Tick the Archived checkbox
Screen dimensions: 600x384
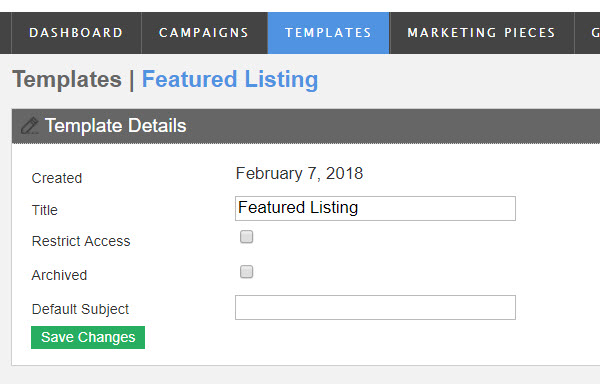[246, 272]
